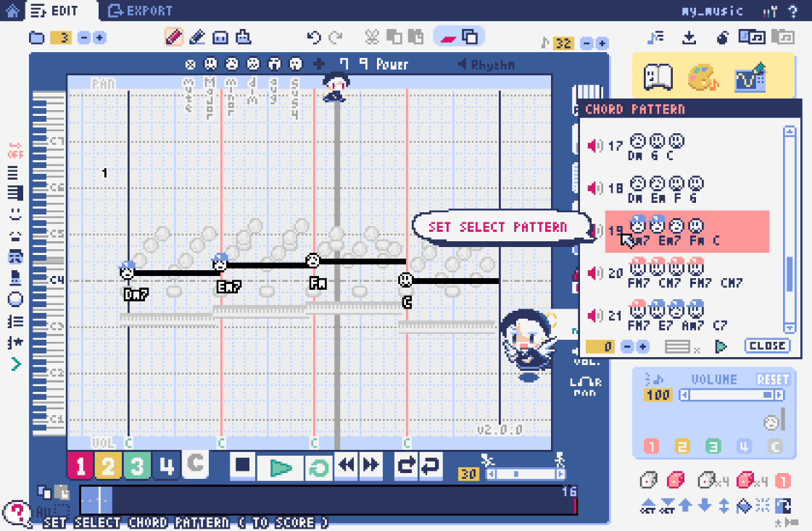
Task: Click CLOSE on the Chord Pattern panel
Action: point(768,346)
